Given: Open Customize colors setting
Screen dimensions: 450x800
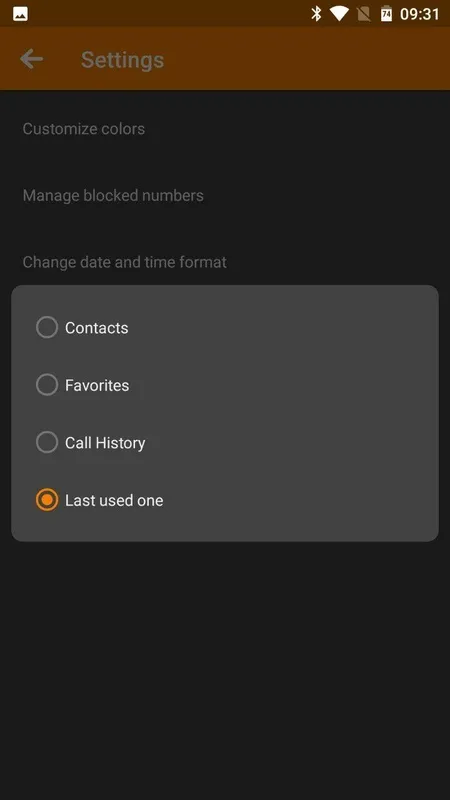Looking at the screenshot, I should (x=225, y=129).
